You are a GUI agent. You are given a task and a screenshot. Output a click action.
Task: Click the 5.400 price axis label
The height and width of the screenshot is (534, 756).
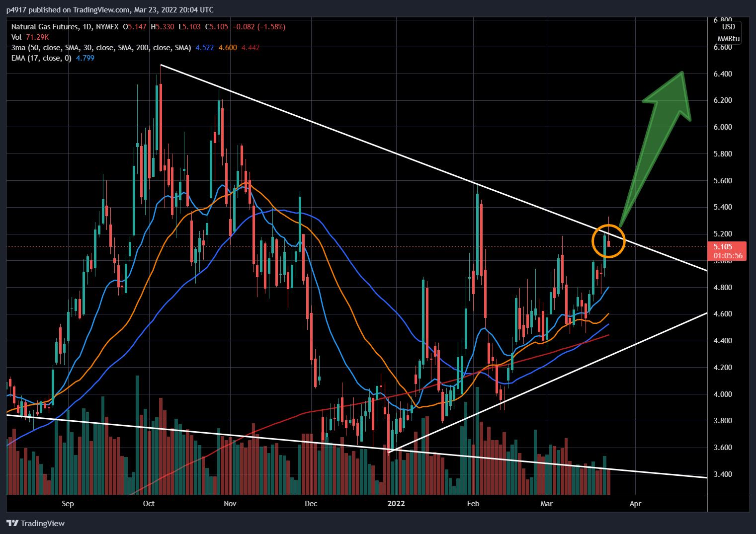point(723,207)
